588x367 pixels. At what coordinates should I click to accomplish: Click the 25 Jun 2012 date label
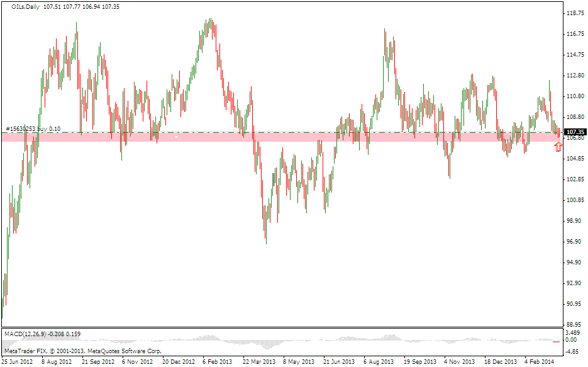click(17, 362)
